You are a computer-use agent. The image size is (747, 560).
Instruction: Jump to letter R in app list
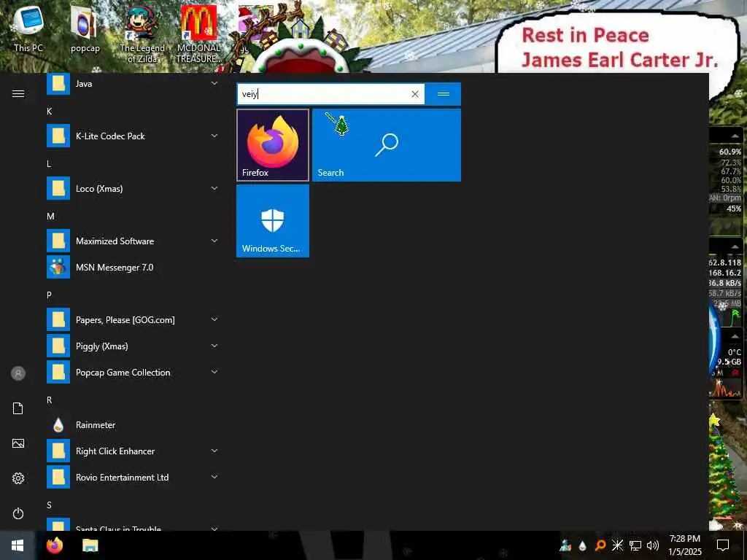tap(49, 400)
